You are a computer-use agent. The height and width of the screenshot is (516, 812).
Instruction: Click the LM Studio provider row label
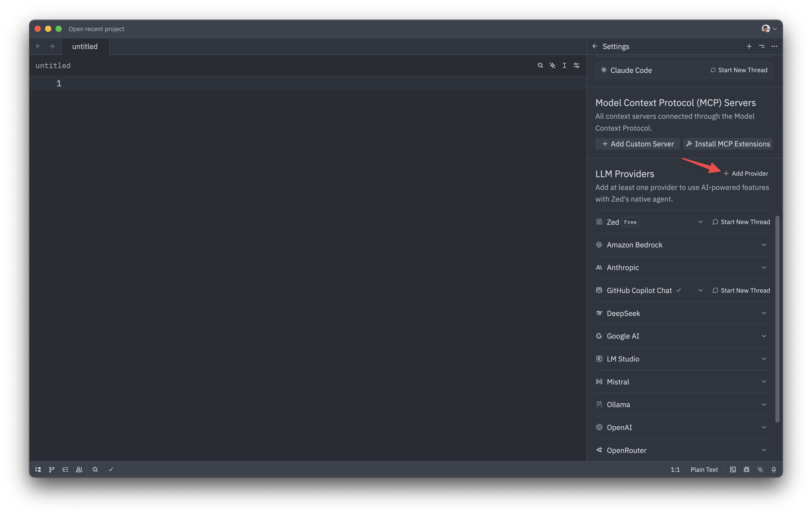point(623,359)
